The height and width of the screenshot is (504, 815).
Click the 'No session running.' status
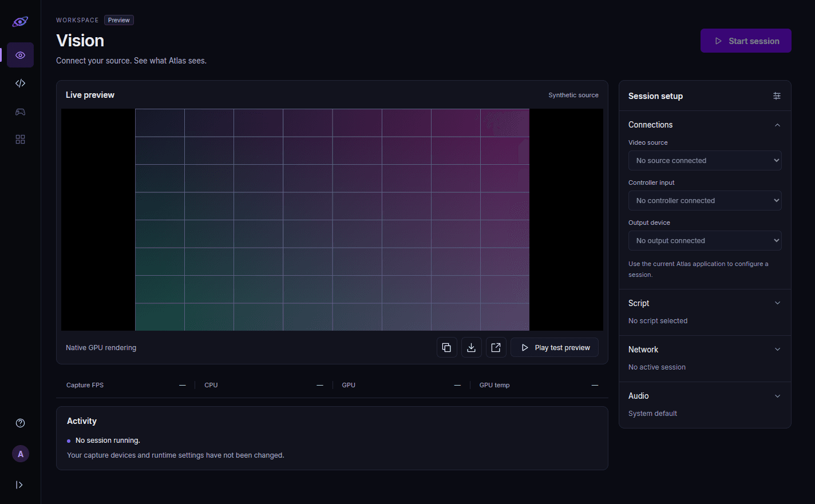tap(108, 440)
